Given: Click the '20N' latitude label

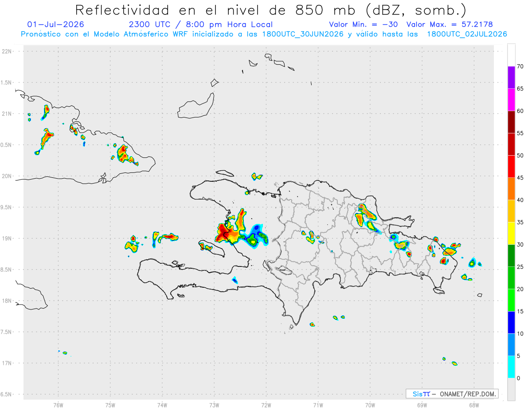Looking at the screenshot, I should point(7,176).
